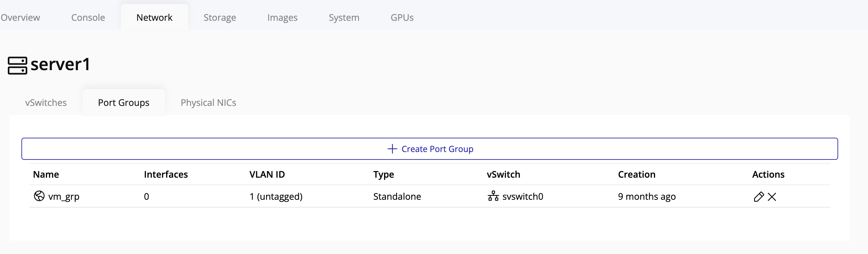
Task: Open the Storage tab
Action: 220,17
